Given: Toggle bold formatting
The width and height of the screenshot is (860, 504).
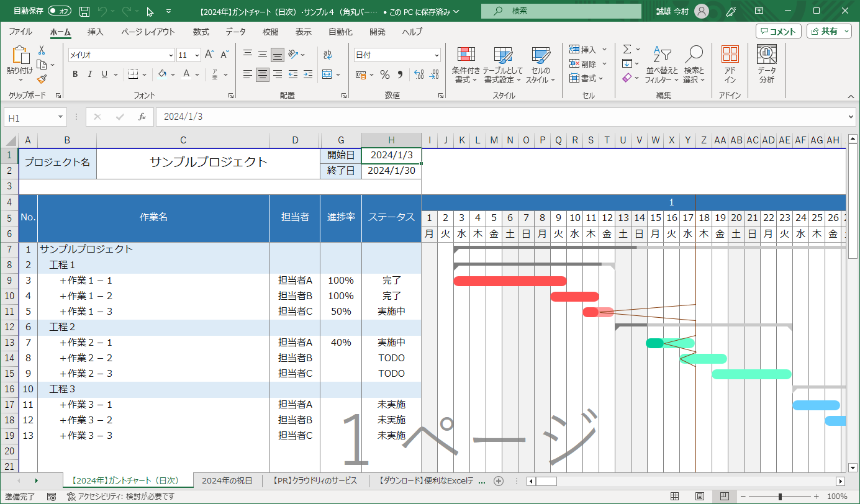Looking at the screenshot, I should tap(75, 74).
